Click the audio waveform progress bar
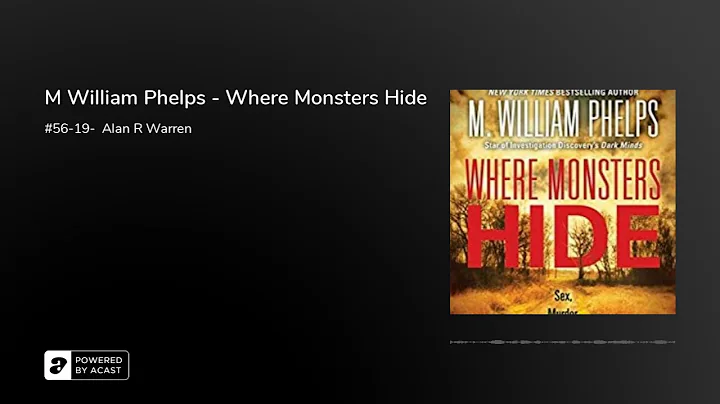Viewport: 720px width, 404px height. [x=562, y=342]
